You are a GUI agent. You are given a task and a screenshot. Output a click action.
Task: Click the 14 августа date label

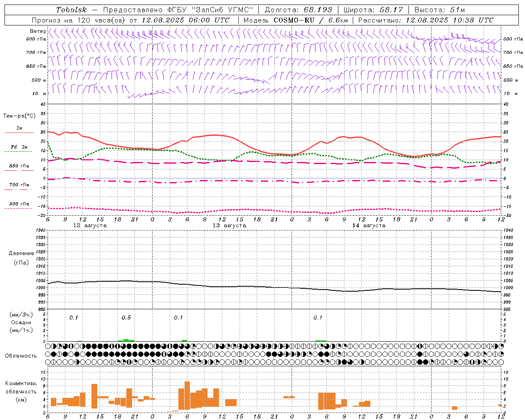(369, 226)
